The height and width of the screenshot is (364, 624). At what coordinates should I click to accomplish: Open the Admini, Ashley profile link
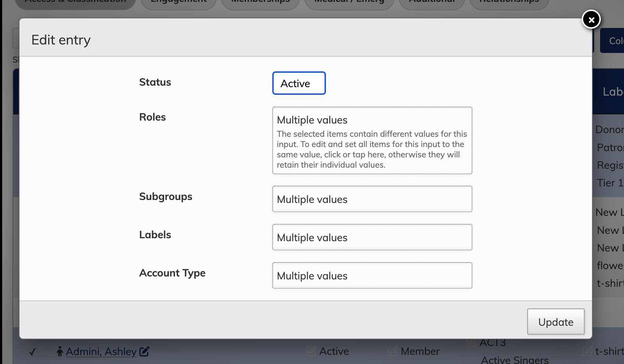101,351
